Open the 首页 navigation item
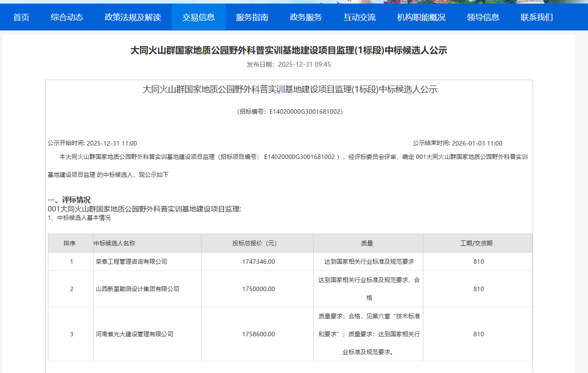588x373 pixels. pyautogui.click(x=21, y=17)
